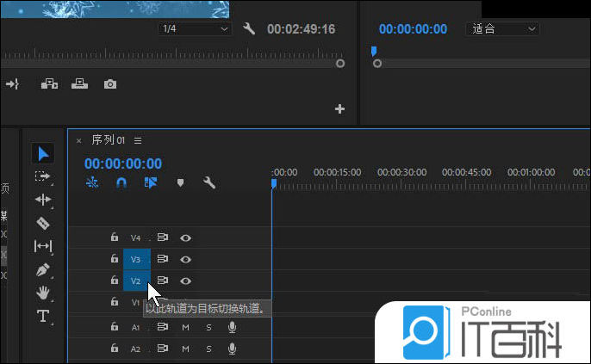Open the 序列 01 panel menu
The image size is (591, 364).
[138, 140]
